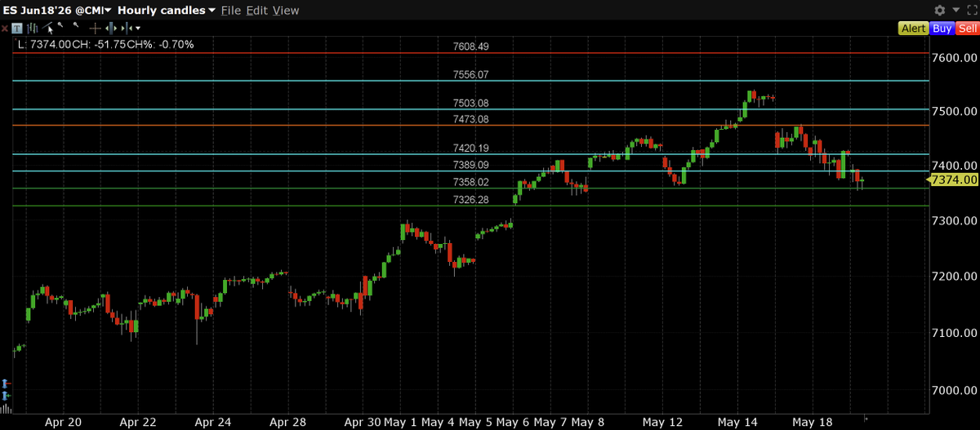Screen dimensions: 980x430
Task: Select the 7389.09 level line label
Action: tap(470, 165)
